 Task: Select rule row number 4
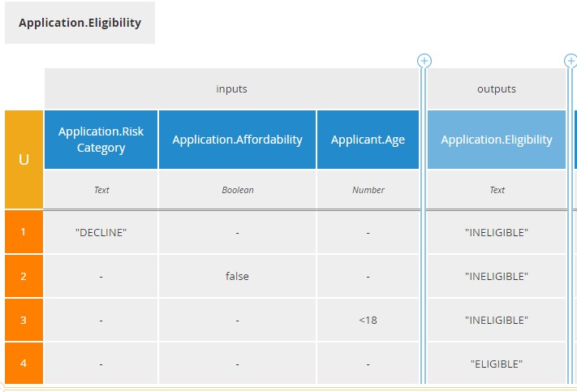point(24,363)
